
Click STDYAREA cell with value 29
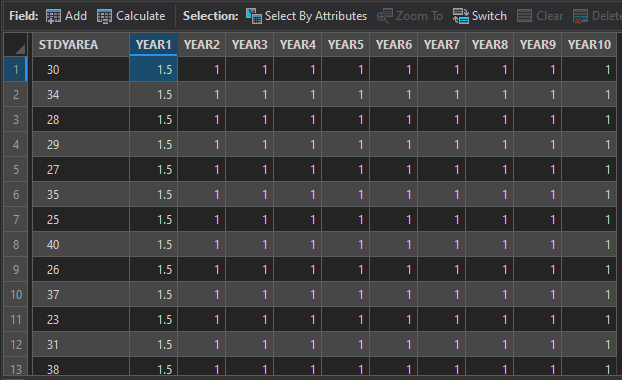81,144
